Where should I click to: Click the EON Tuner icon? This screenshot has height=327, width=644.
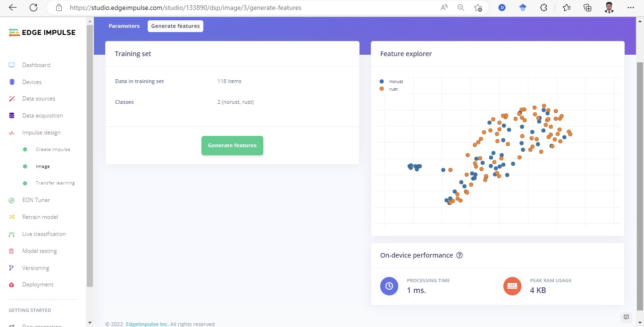click(12, 200)
